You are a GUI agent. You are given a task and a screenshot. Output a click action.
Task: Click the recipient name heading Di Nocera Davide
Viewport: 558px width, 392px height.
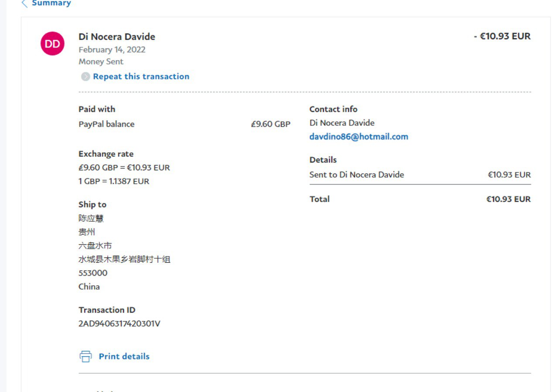tap(117, 37)
